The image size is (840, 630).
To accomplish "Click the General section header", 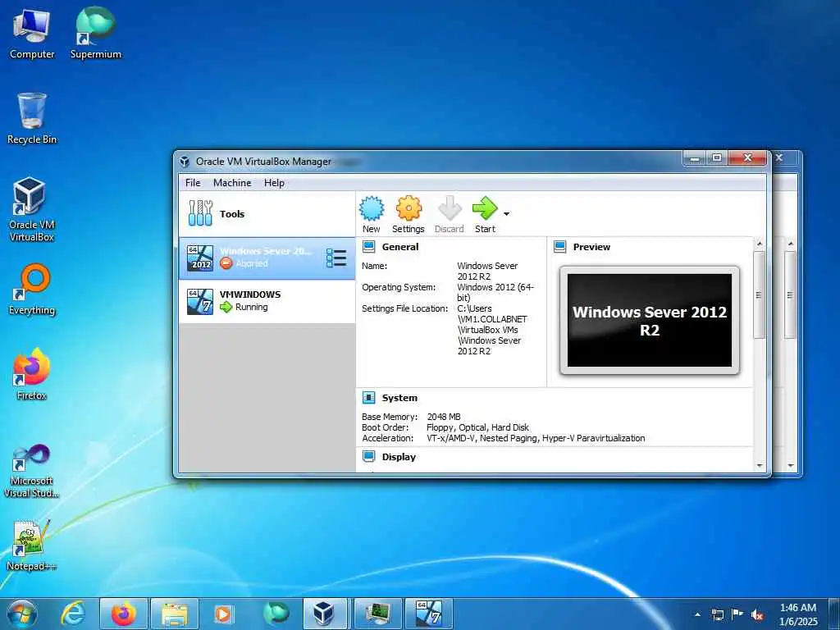I will tap(400, 247).
